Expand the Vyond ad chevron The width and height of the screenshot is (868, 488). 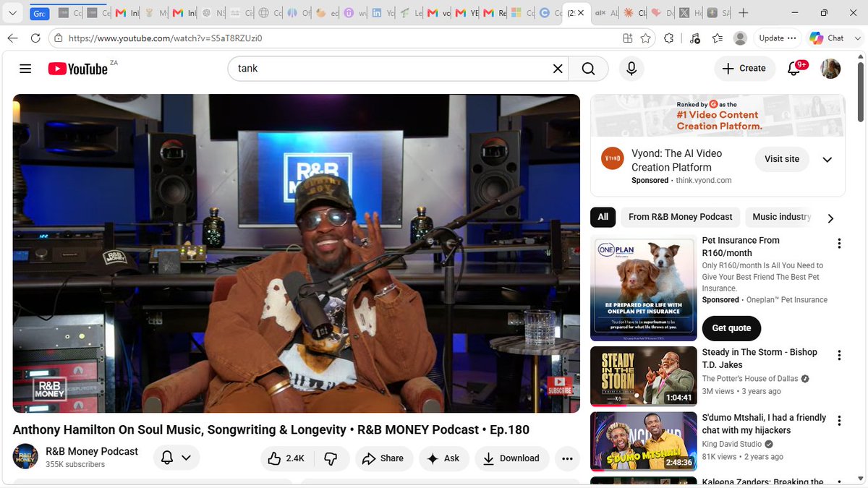click(827, 159)
